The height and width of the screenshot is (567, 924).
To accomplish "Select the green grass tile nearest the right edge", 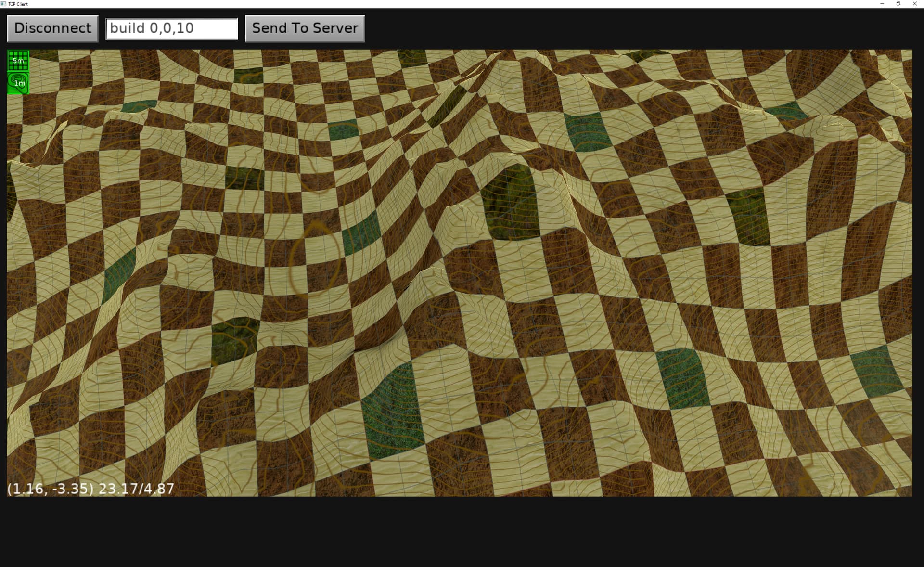I will (x=877, y=371).
